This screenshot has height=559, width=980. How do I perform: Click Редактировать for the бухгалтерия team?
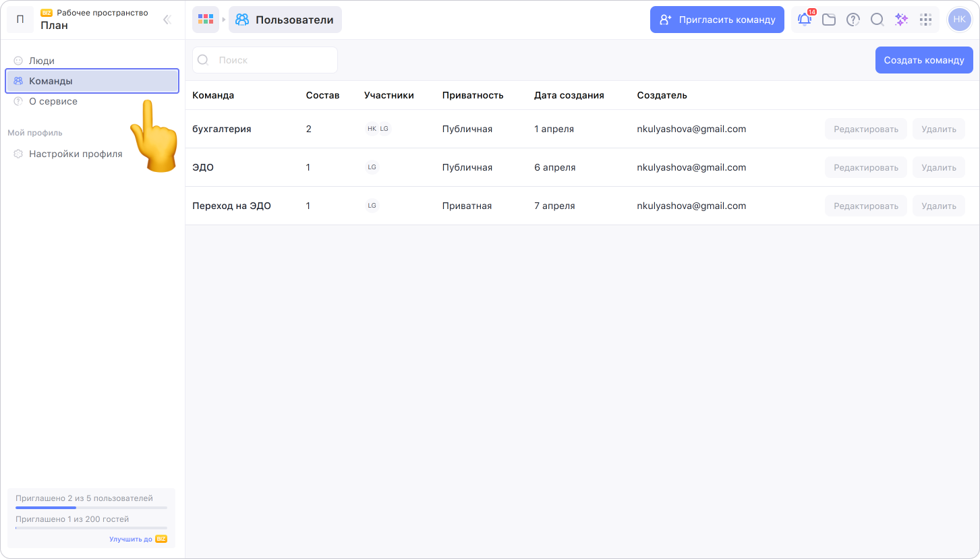[866, 129]
